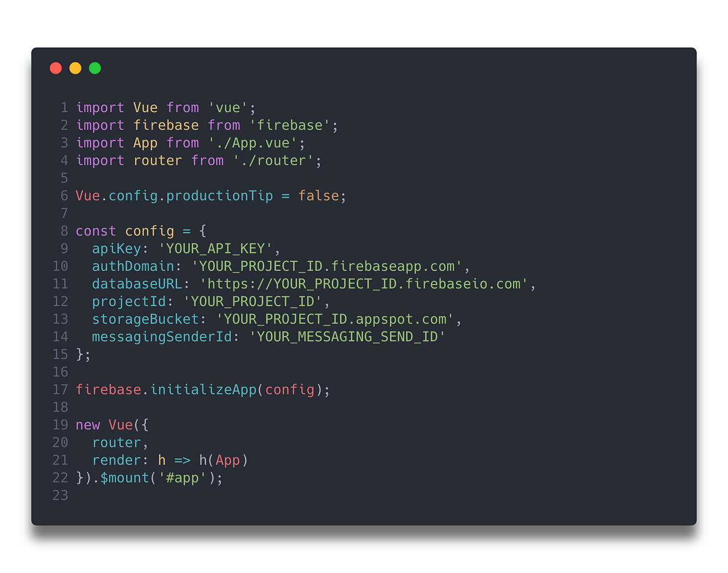Click 'YOUR_MESSAGING_SEND_ID' string
This screenshot has height=573, width=728.
tap(347, 337)
